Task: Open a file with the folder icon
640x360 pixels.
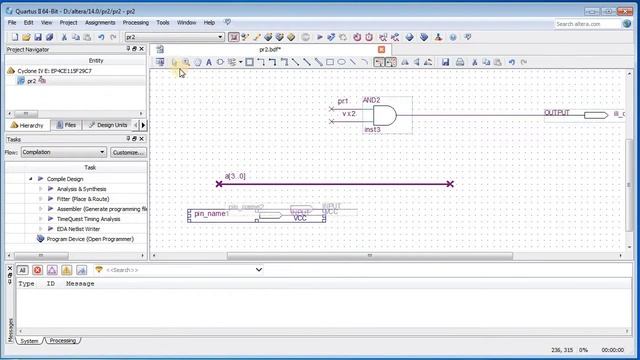Action: 27,37
